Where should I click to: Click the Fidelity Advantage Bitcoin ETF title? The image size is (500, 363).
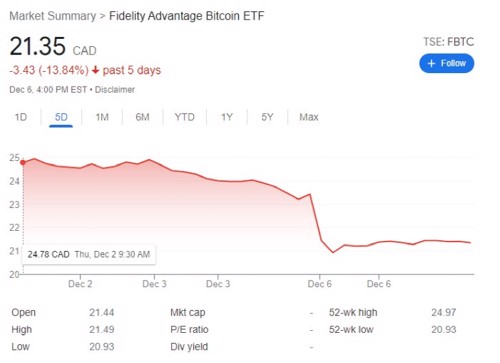coord(187,16)
